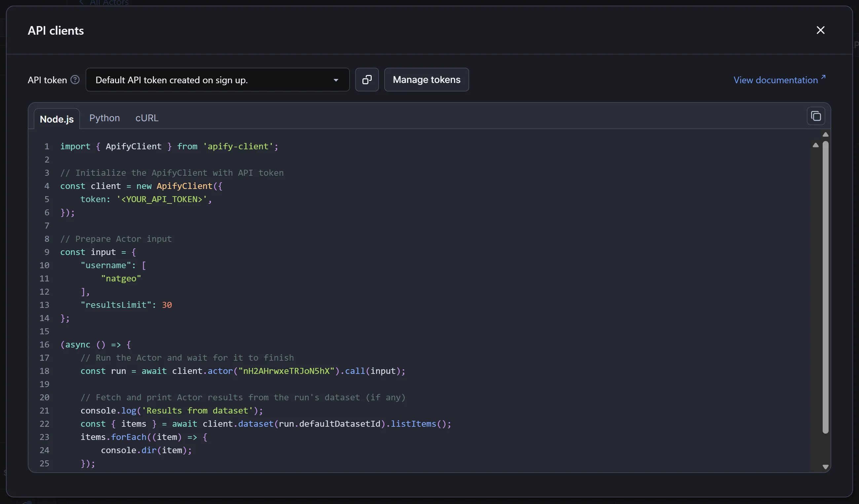Click the 'apify-client' import string

(x=238, y=147)
